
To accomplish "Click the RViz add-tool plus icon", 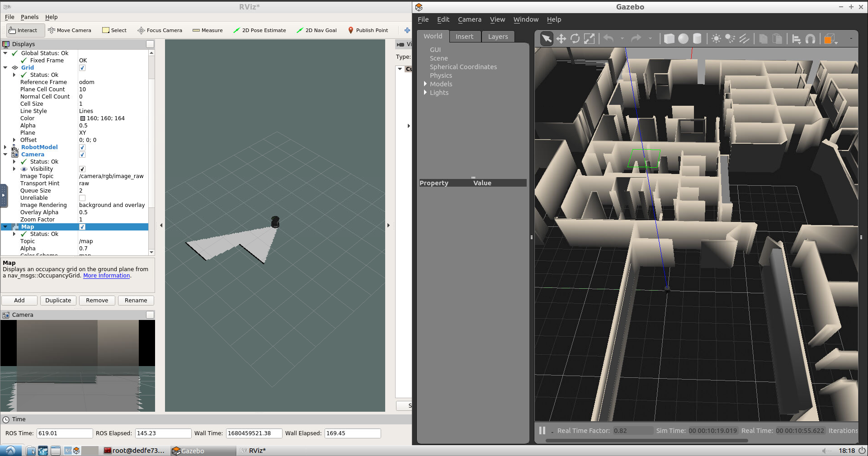I will [407, 30].
